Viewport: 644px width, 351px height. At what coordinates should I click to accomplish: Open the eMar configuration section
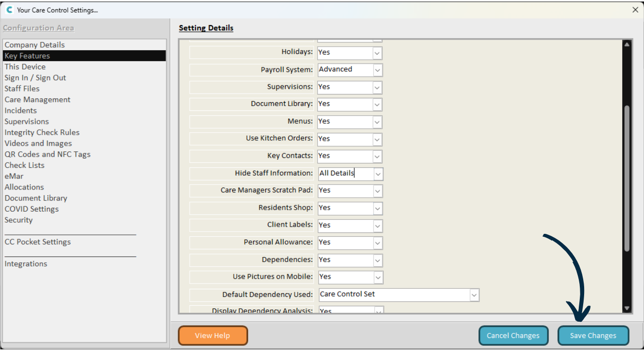14,176
